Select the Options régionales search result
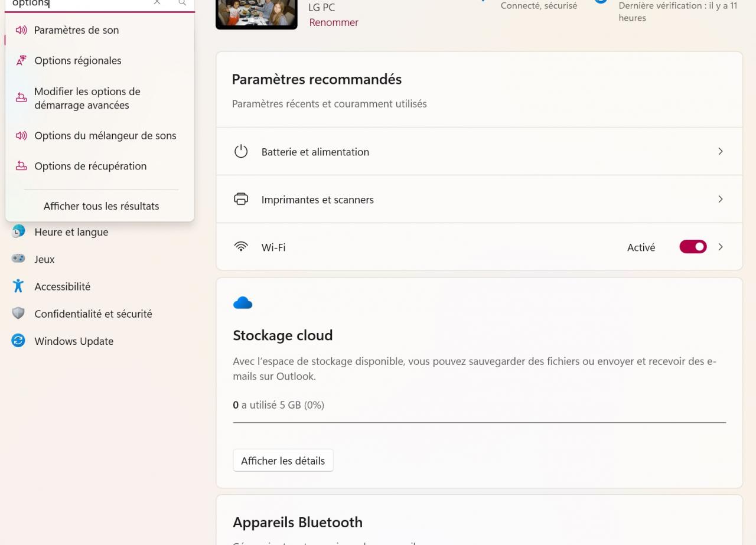 [77, 61]
